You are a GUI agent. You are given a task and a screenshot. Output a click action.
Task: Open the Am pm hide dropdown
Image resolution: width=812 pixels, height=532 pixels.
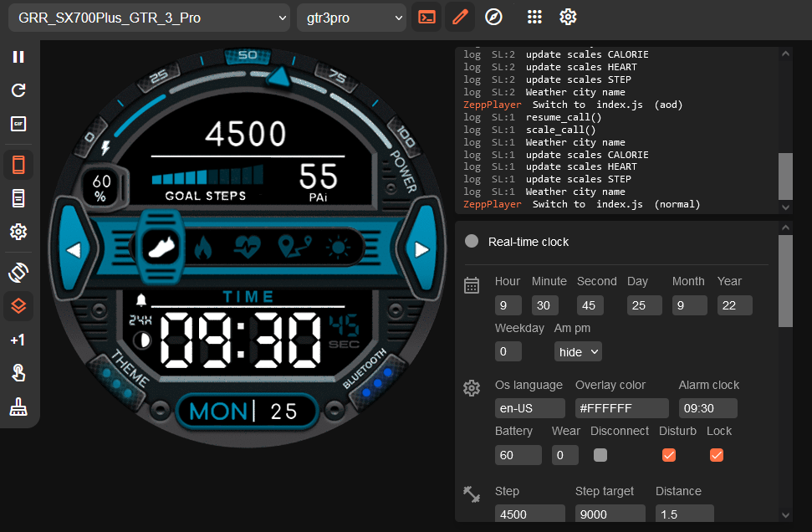pyautogui.click(x=578, y=351)
